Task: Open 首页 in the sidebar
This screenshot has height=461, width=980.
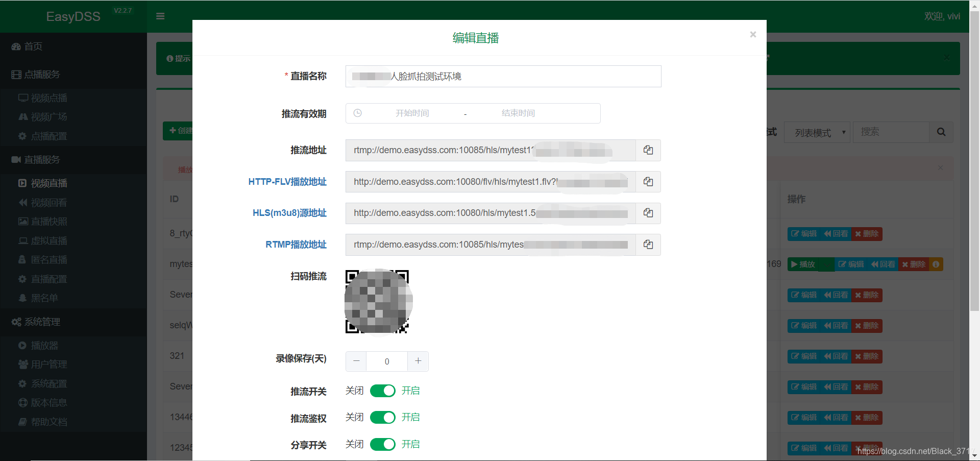Action: tap(73, 46)
